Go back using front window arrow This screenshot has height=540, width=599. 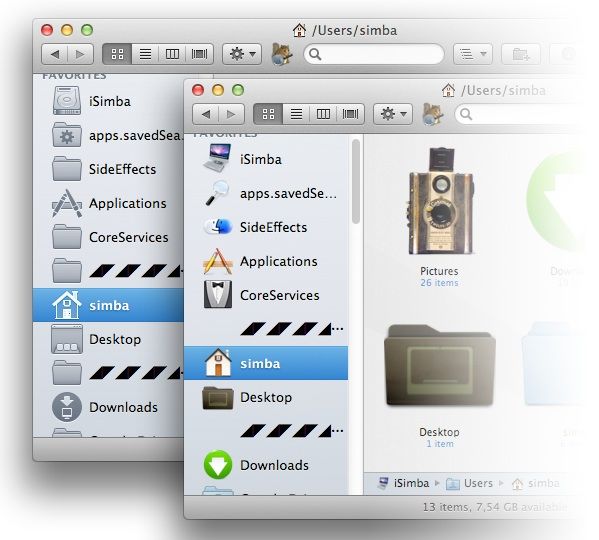206,114
